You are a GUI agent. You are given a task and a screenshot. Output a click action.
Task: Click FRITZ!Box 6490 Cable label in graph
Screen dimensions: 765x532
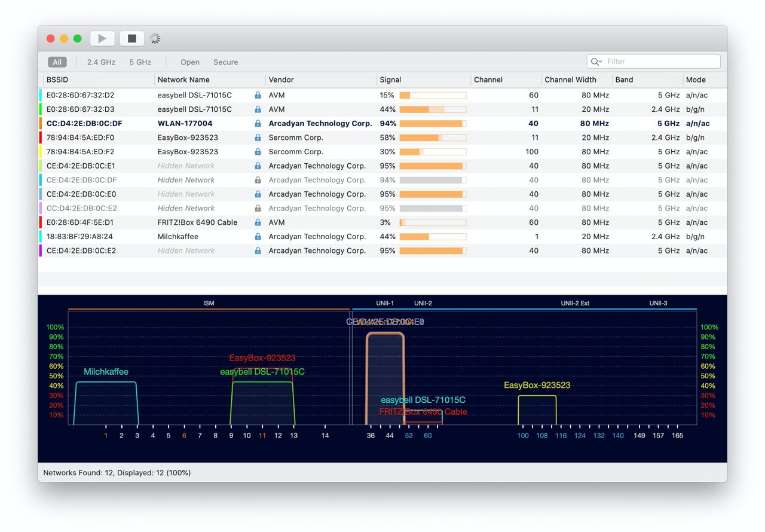423,412
